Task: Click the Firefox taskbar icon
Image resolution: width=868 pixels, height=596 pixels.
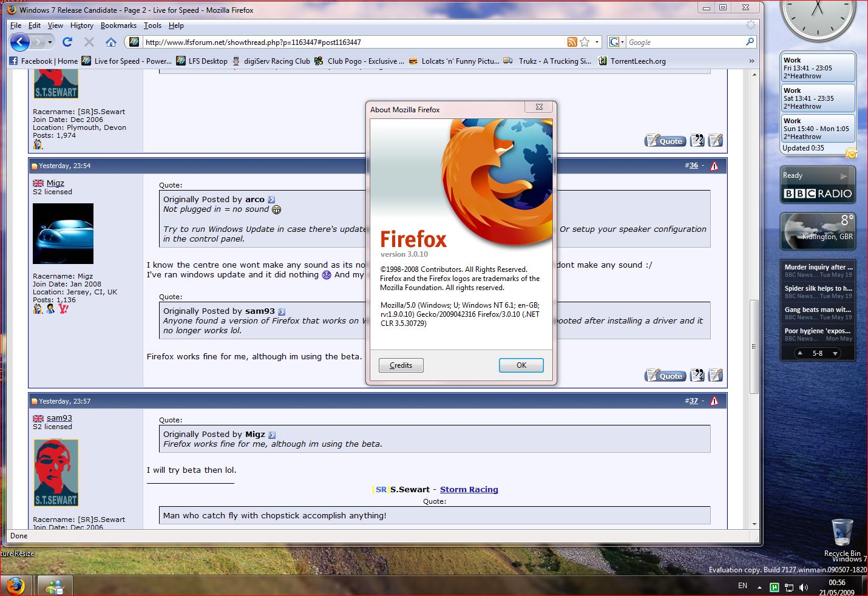Action: click(16, 586)
